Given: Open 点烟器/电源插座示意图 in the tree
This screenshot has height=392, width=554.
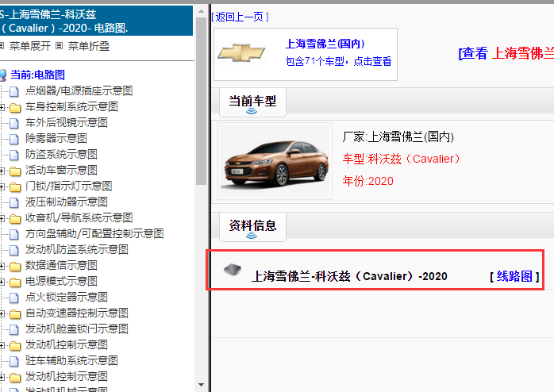Looking at the screenshot, I should click(79, 90).
